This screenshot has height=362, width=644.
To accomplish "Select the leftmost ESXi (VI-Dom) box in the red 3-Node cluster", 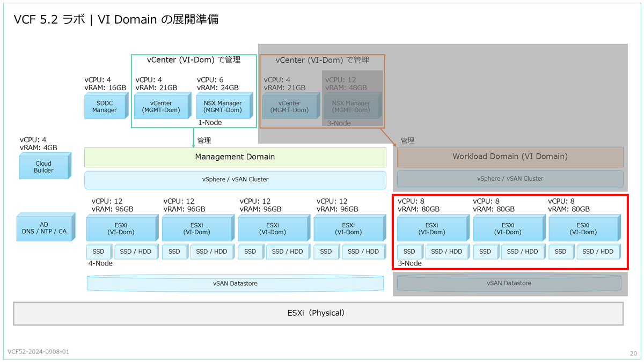I will pos(434,227).
